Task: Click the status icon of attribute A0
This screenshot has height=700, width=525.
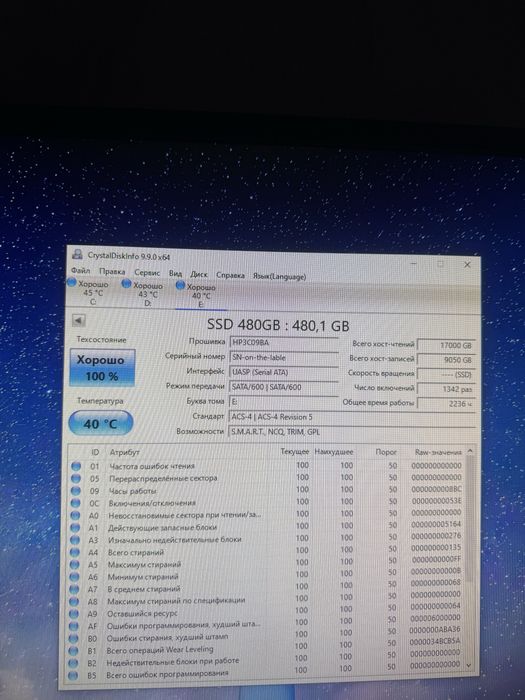Action: [75, 515]
